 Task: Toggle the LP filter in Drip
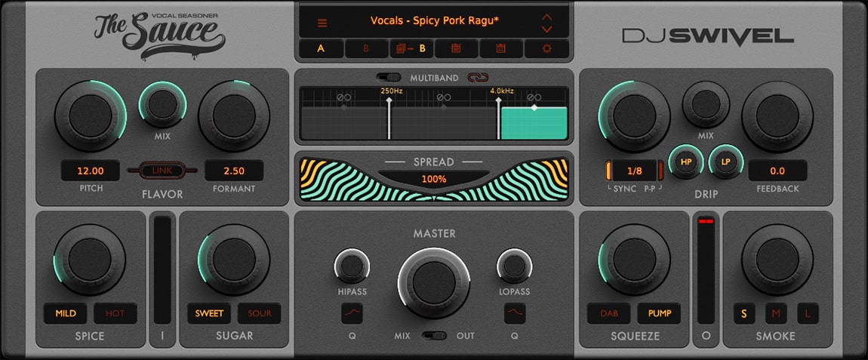point(726,162)
